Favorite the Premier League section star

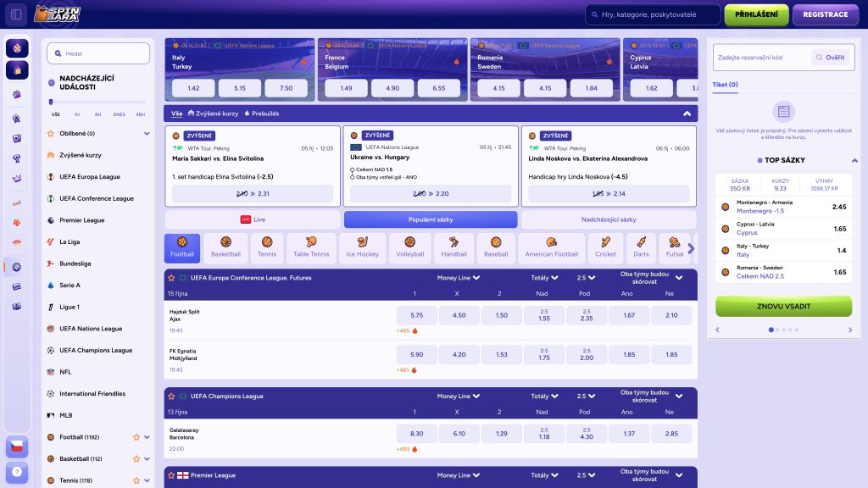click(171, 475)
